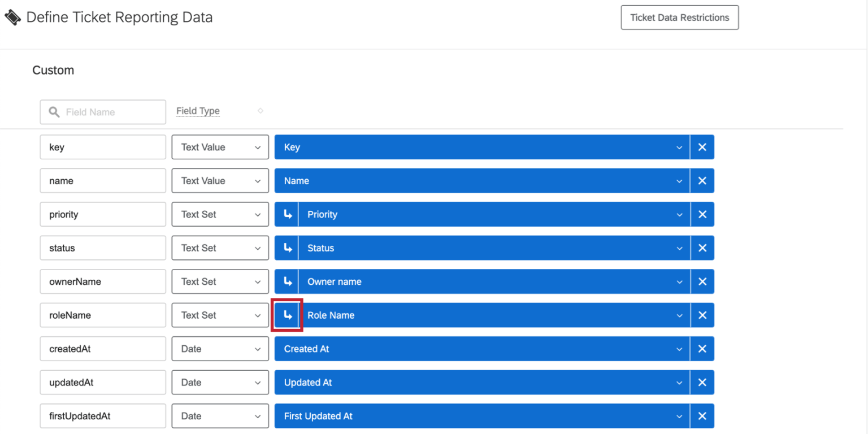Viewport: 868px width, 434px height.
Task: Remove the First Updated At mapping
Action: coord(702,416)
